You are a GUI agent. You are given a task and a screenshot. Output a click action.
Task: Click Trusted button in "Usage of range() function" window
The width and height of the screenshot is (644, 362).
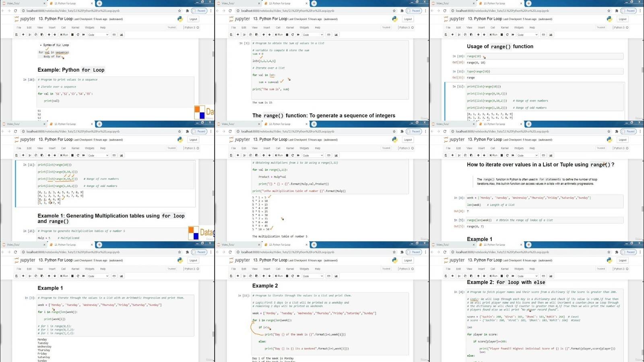click(x=601, y=27)
